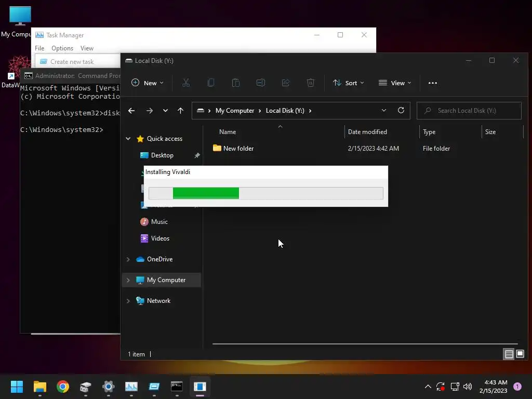Refresh the Local Disk (Y:) folder
The width and height of the screenshot is (532, 399).
[x=401, y=110]
